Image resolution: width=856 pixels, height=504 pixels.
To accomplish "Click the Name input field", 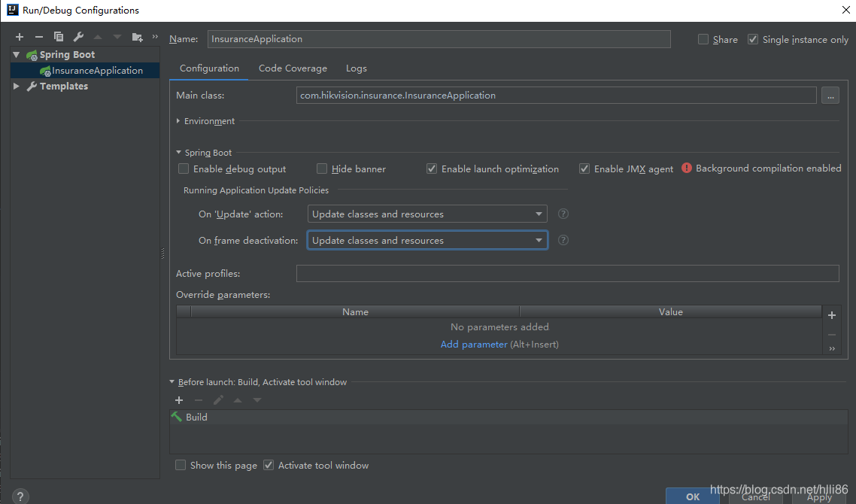I will point(439,39).
